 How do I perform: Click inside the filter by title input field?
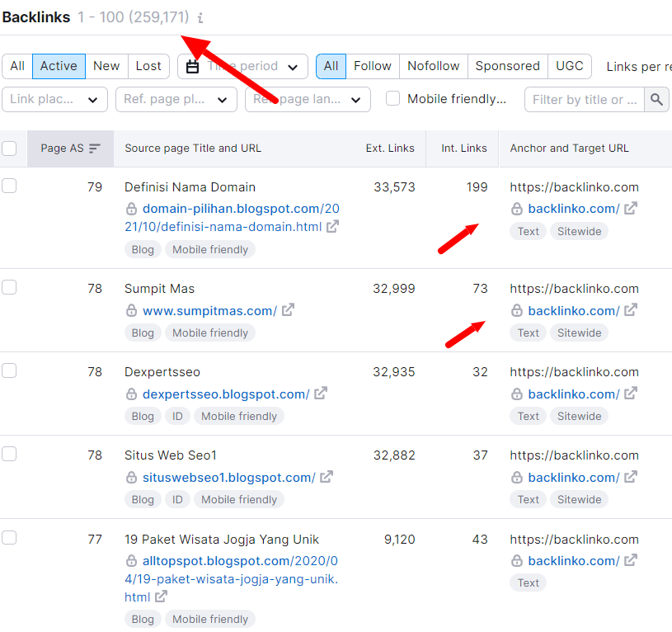(x=585, y=99)
